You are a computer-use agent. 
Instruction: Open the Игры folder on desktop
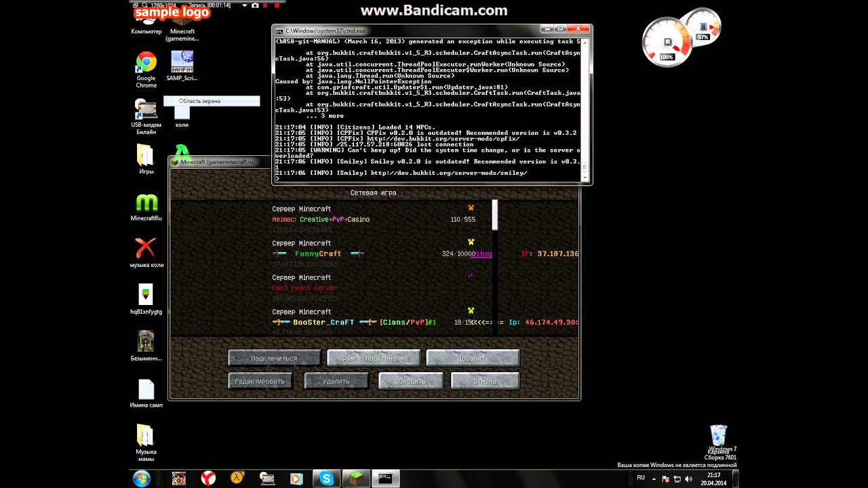[x=146, y=160]
